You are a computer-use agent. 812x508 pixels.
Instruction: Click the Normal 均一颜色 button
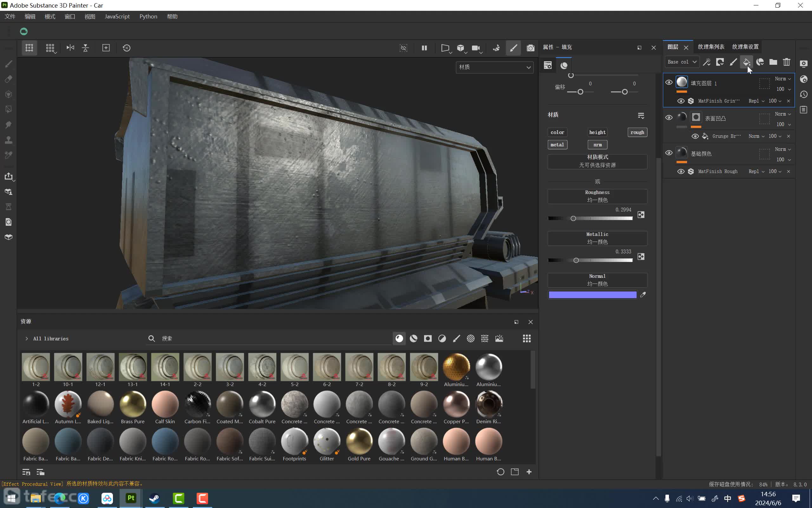click(x=597, y=280)
